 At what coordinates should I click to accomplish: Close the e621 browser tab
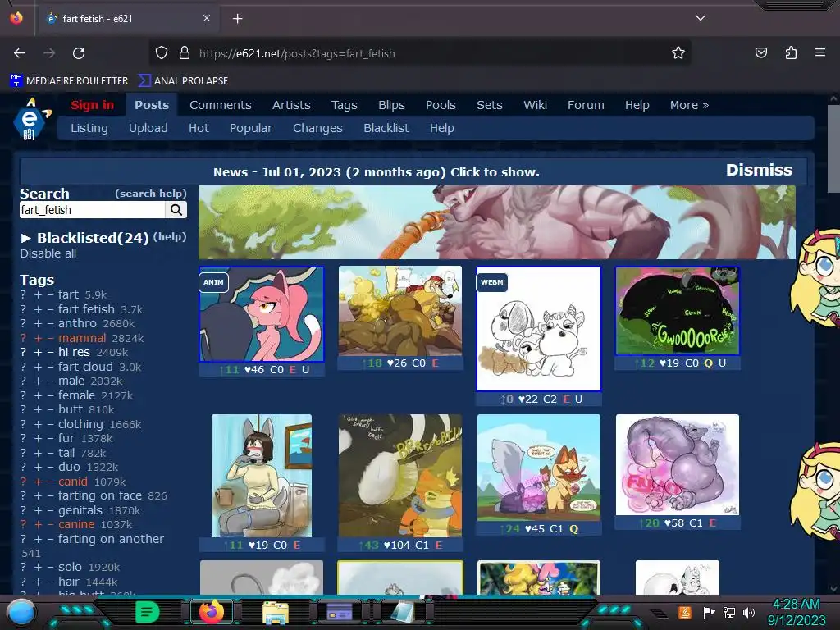206,18
